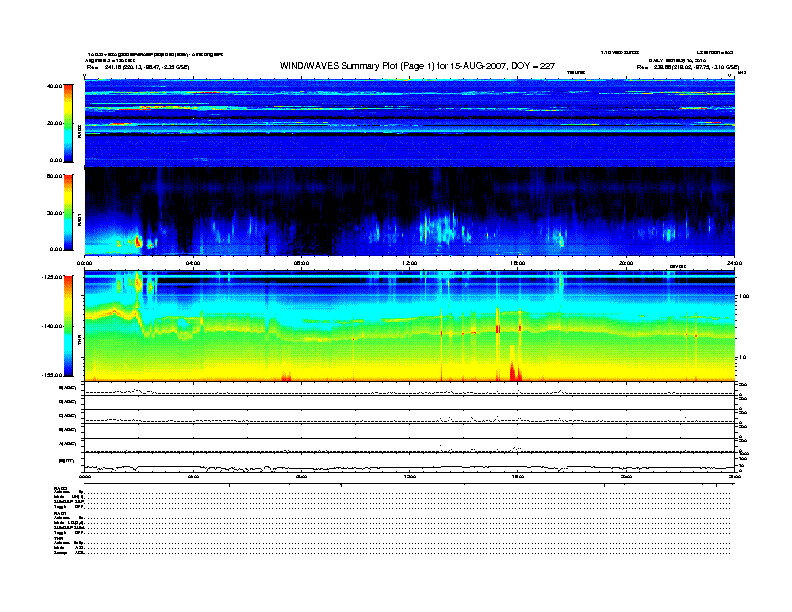Click the RAD2 color scale bar
Viewport: 792px width, 612px height.
coord(68,124)
